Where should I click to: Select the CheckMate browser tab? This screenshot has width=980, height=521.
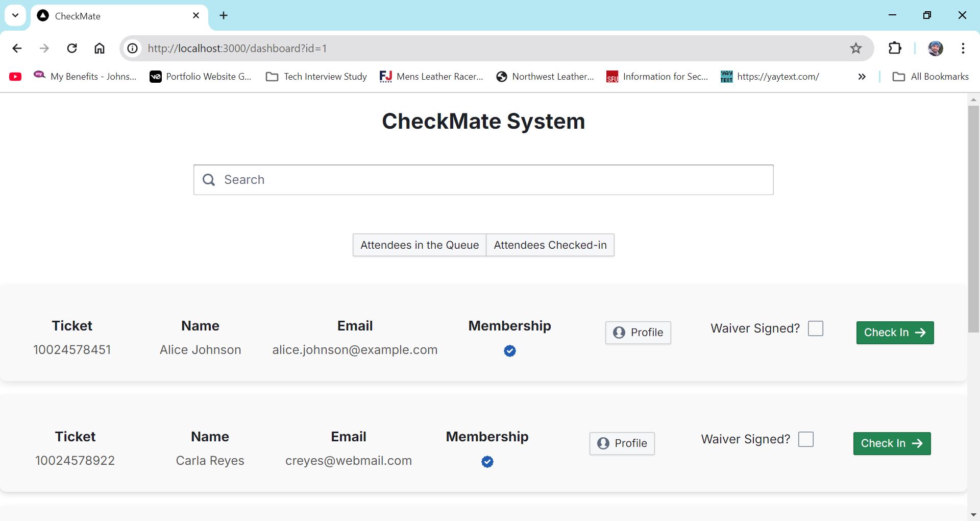pos(120,16)
